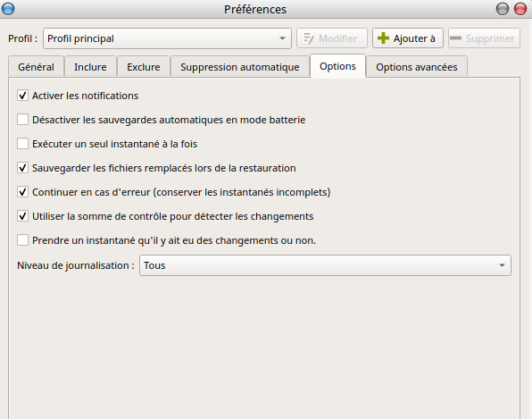Uncheck Sauvegarder les fichiers remplacés lors de la restauration
The image size is (532, 419).
click(x=22, y=168)
